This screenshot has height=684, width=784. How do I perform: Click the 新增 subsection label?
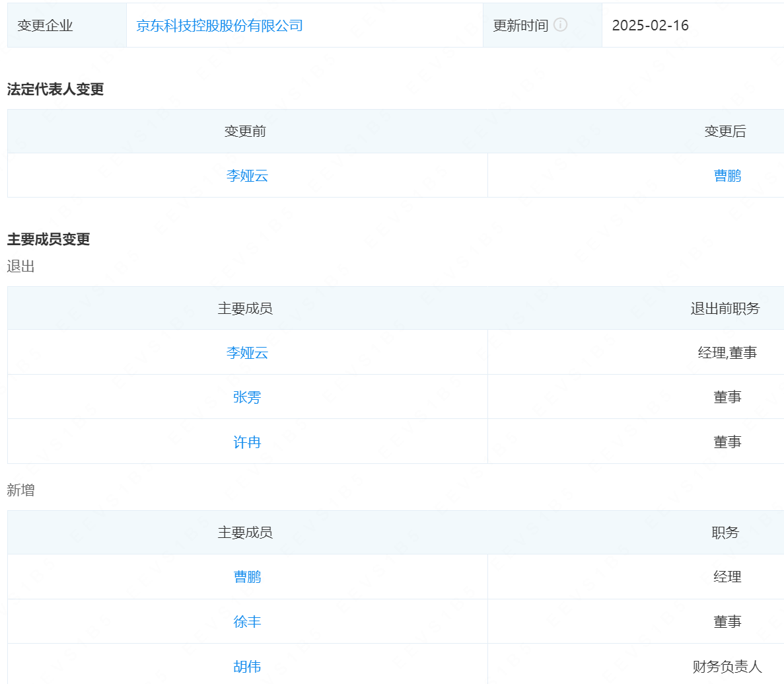click(x=20, y=490)
